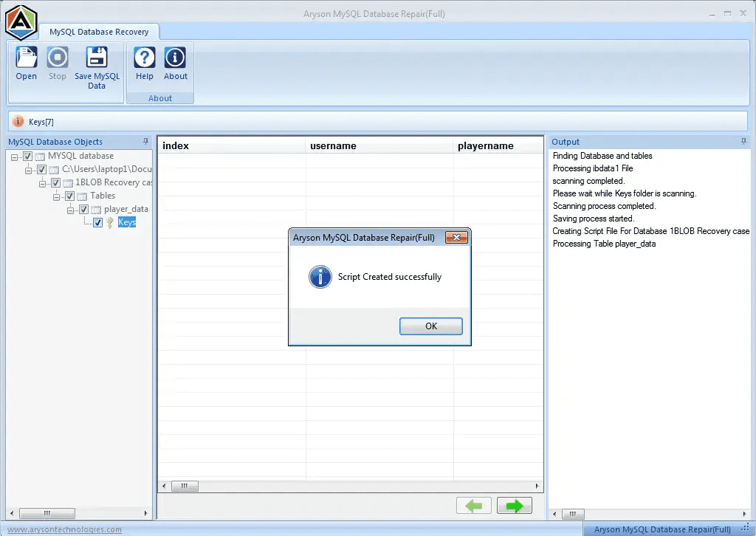Collapse the 1BLOB Recovery case node
The height and width of the screenshot is (536, 756).
pyautogui.click(x=42, y=183)
